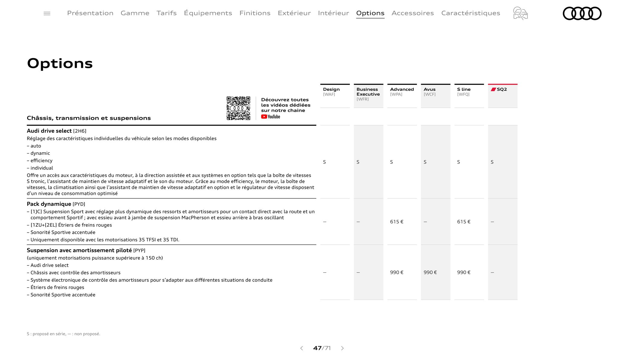Click 990 € under Advanced column
The height and width of the screenshot is (362, 644).
(397, 272)
